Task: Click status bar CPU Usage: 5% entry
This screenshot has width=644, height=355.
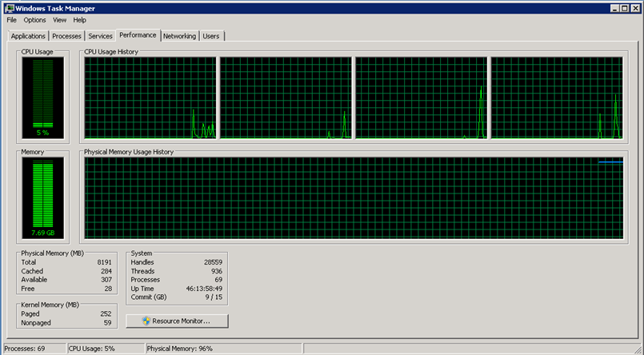Action: pos(106,349)
